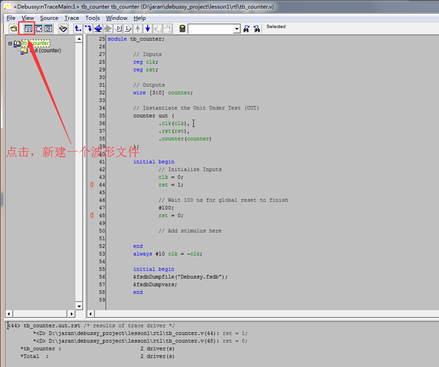Viewport: 439px width, 367px height.
Task: Open a new waveform window
Action: pos(28,29)
